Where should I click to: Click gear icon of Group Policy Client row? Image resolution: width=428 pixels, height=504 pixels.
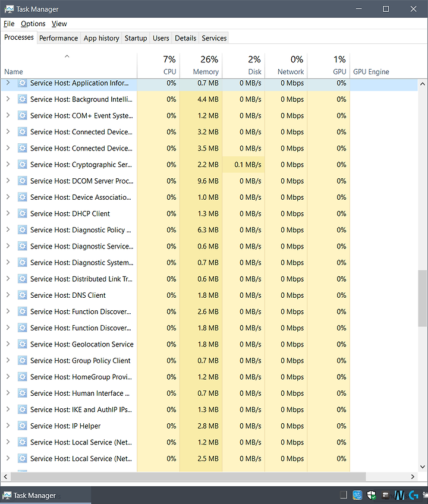[x=22, y=361]
